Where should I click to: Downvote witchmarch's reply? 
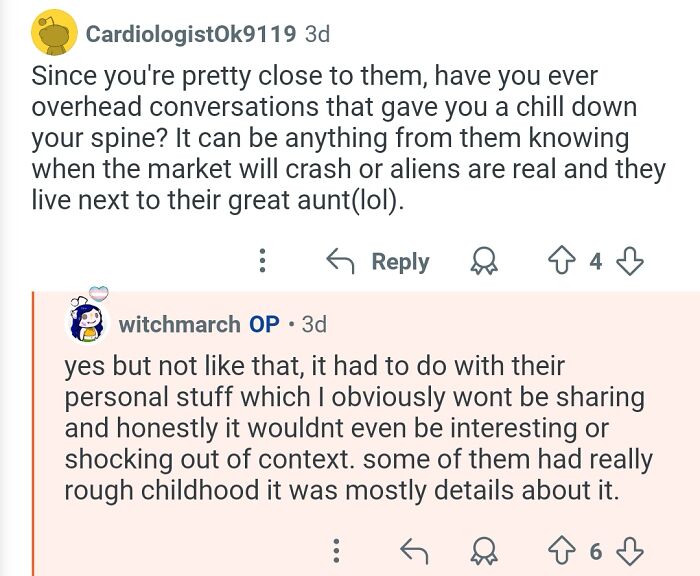click(629, 551)
